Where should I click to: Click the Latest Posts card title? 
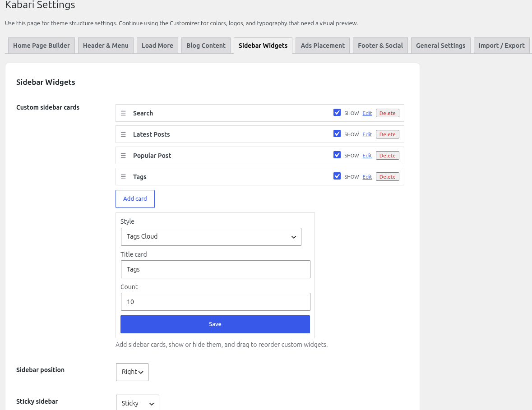point(151,134)
